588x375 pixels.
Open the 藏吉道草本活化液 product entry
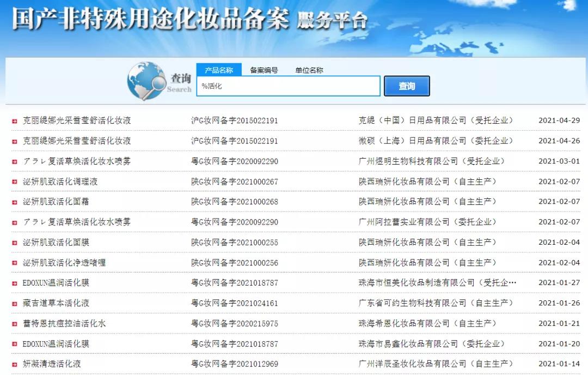(54, 302)
